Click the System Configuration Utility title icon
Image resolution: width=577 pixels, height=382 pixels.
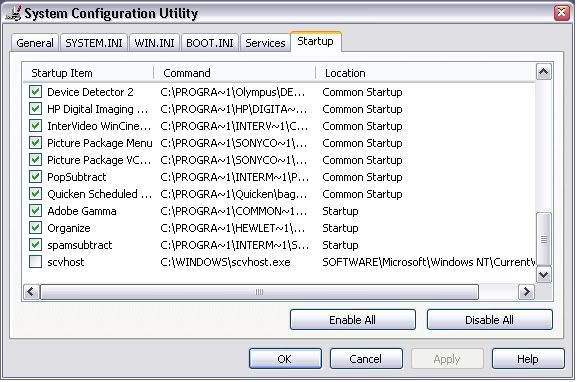13,13
